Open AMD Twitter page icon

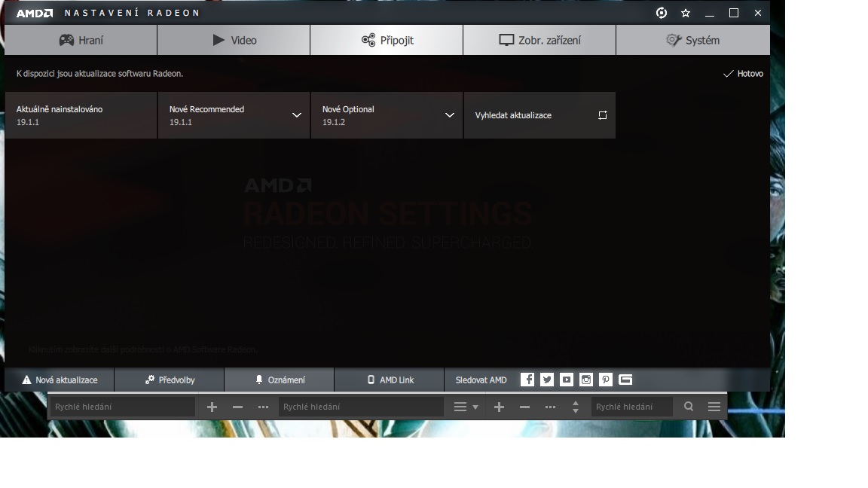[547, 380]
